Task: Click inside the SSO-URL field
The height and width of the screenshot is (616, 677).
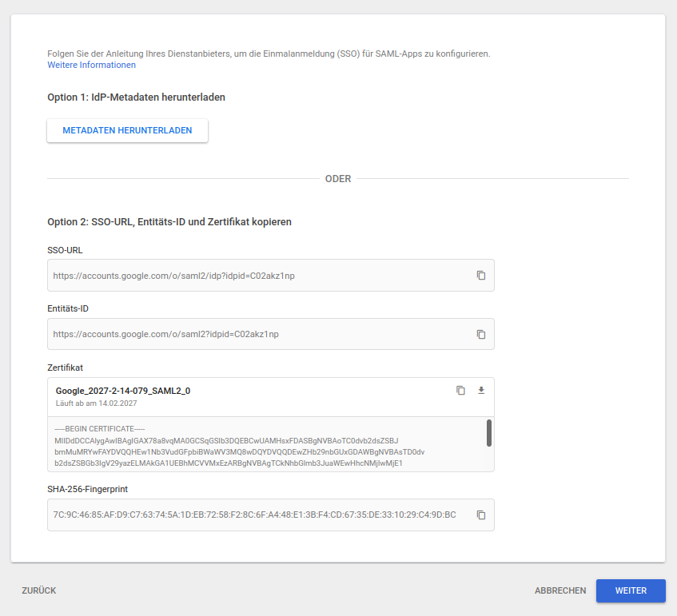Action: [x=256, y=276]
